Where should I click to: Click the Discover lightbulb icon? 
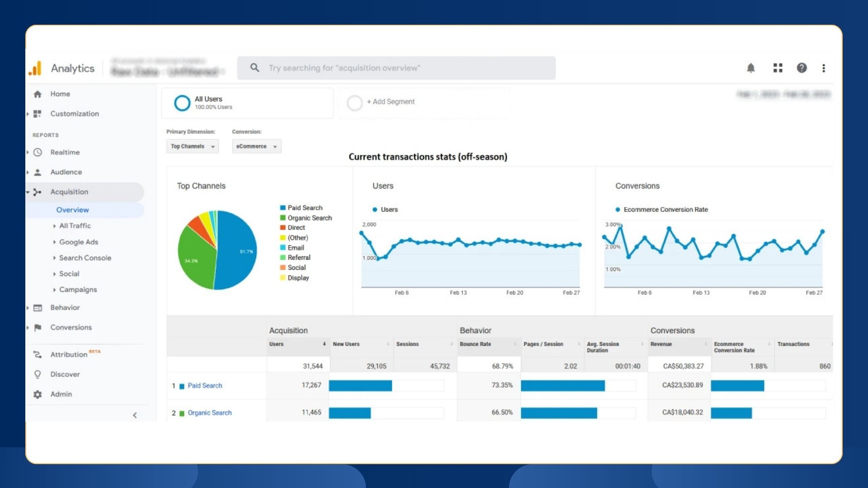pos(38,375)
